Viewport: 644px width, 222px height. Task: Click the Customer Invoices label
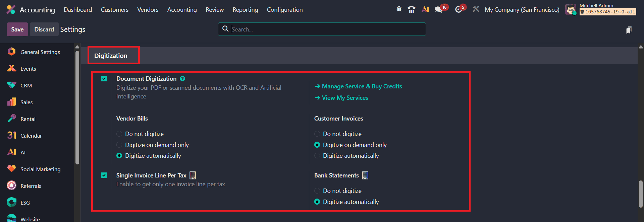pos(339,119)
